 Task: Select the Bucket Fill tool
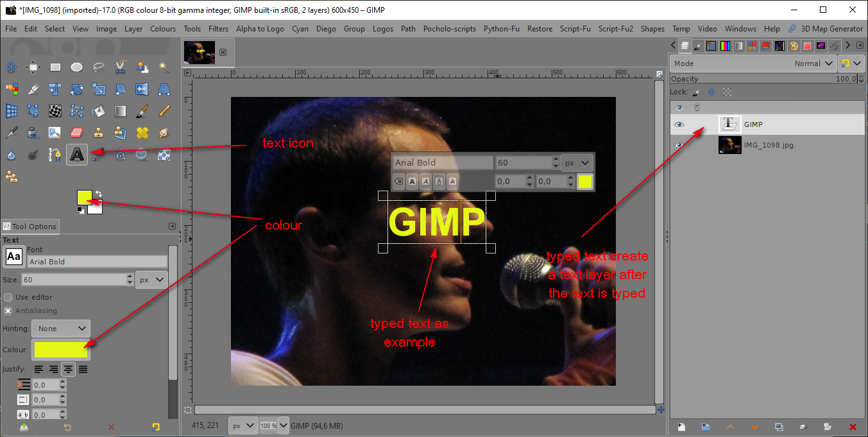tap(99, 111)
